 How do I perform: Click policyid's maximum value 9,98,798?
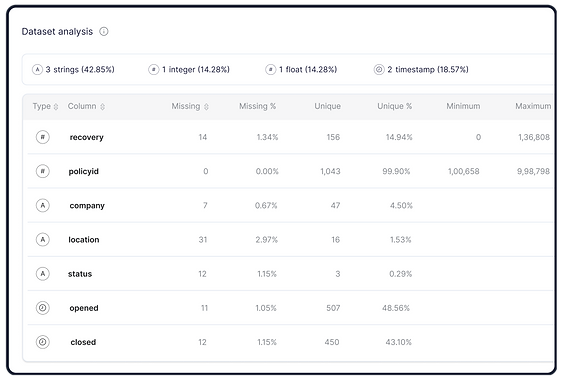click(x=533, y=171)
